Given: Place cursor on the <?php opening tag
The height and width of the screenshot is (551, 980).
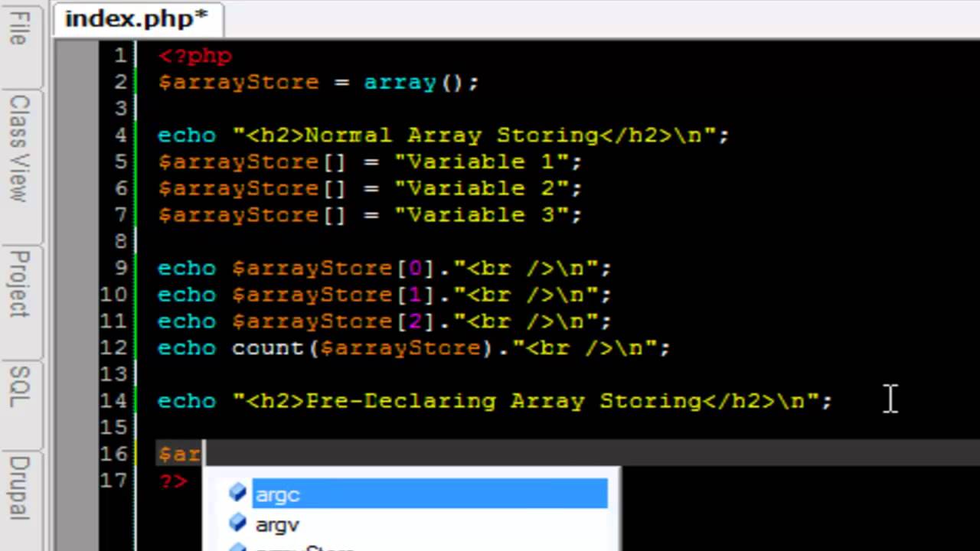Looking at the screenshot, I should coord(194,56).
